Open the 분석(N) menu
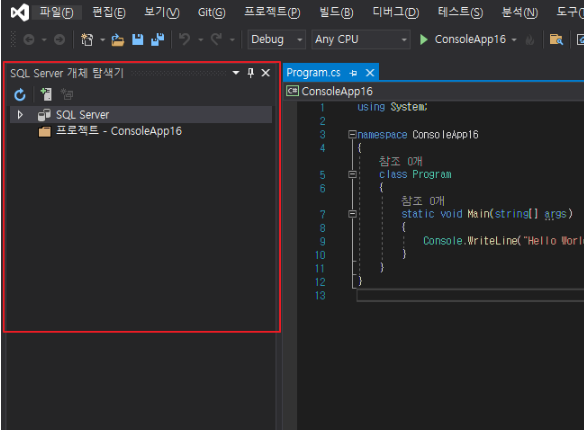 coord(520,12)
